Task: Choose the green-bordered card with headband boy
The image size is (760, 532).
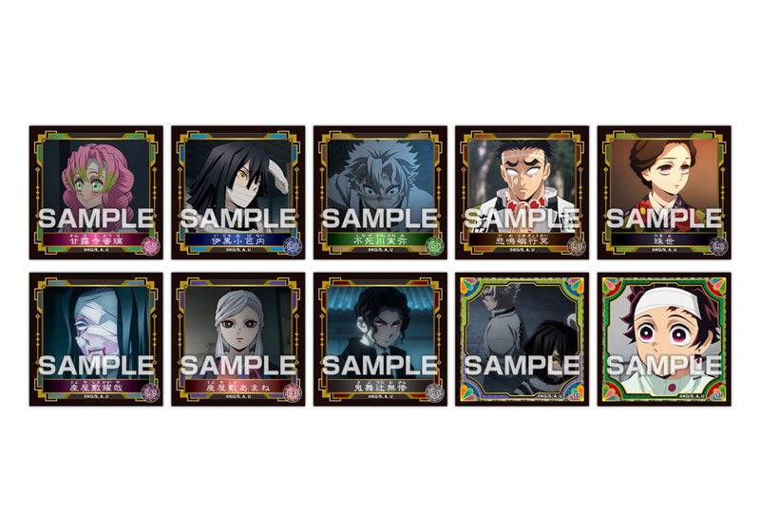Action: pyautogui.click(x=664, y=339)
